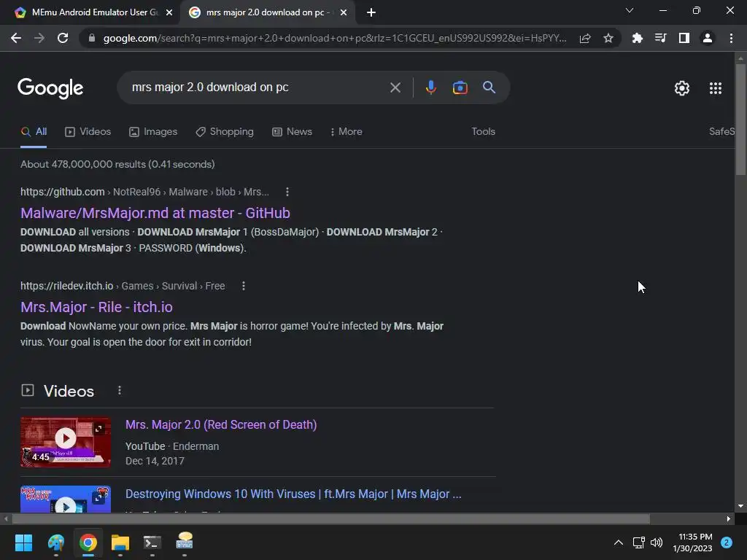
Task: Go forward in browser history
Action: (39, 38)
